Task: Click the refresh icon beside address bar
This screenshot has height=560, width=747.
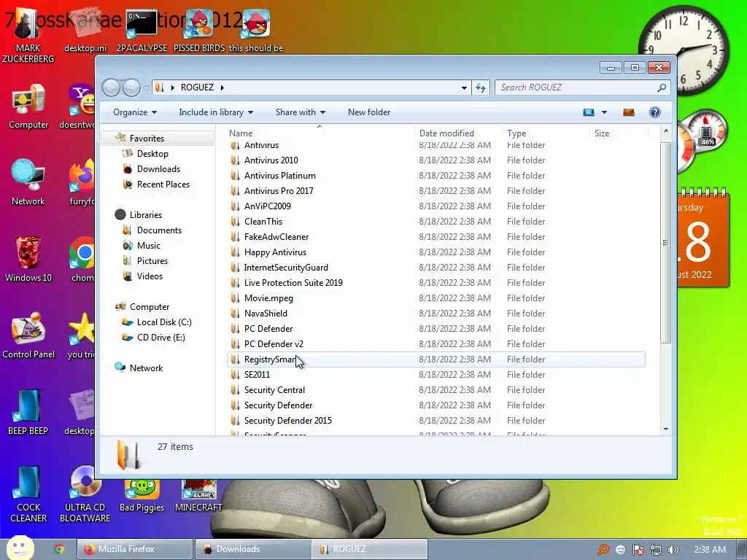Action: tap(481, 87)
